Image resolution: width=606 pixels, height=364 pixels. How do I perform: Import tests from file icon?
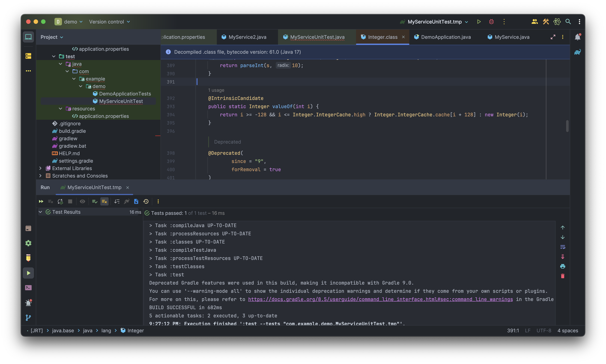point(136,201)
